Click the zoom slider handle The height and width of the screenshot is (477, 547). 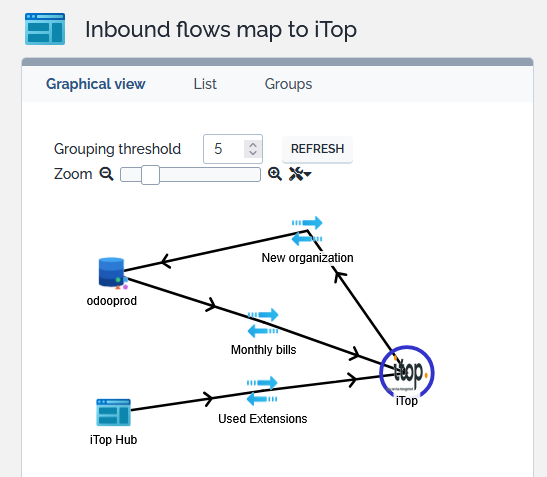click(x=150, y=175)
